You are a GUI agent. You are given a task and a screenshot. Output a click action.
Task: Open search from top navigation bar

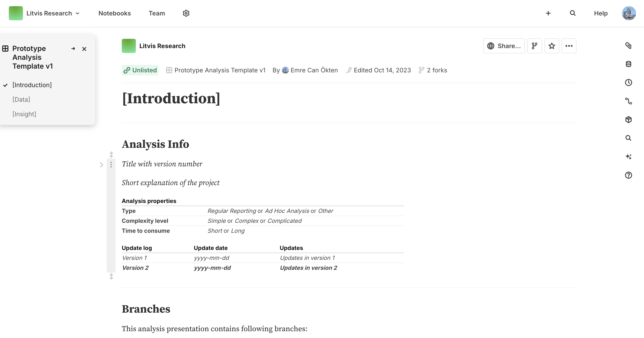click(573, 13)
